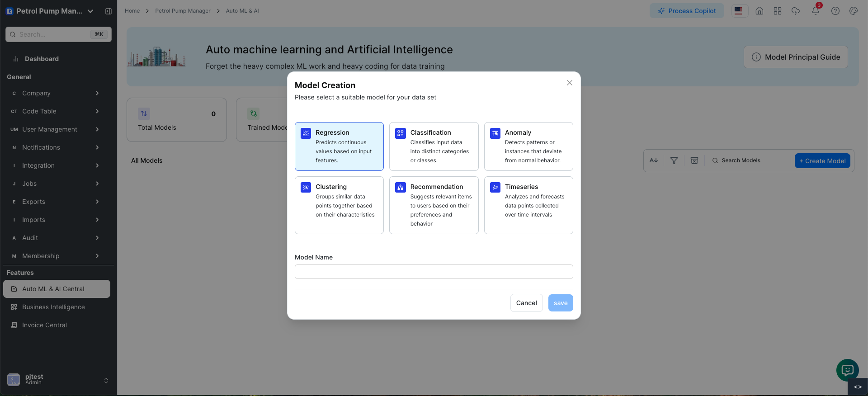This screenshot has width=868, height=396.
Task: Expand the Company menu chevron
Action: [97, 93]
